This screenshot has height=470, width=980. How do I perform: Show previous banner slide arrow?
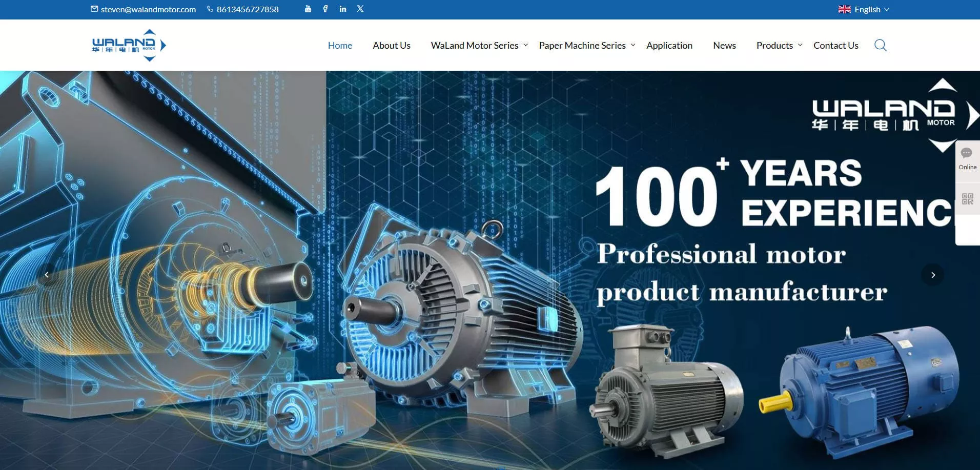point(47,275)
